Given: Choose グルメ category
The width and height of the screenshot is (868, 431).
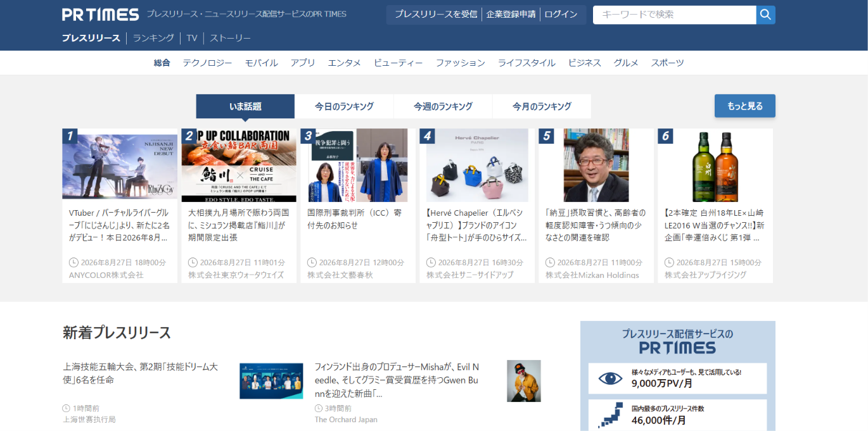Looking at the screenshot, I should click(626, 63).
